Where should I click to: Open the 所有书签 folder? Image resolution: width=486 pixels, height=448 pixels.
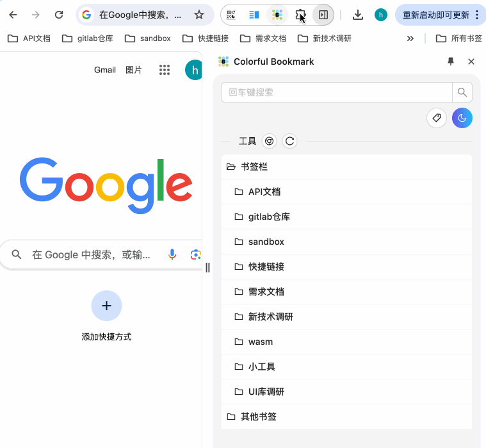pyautogui.click(x=459, y=38)
